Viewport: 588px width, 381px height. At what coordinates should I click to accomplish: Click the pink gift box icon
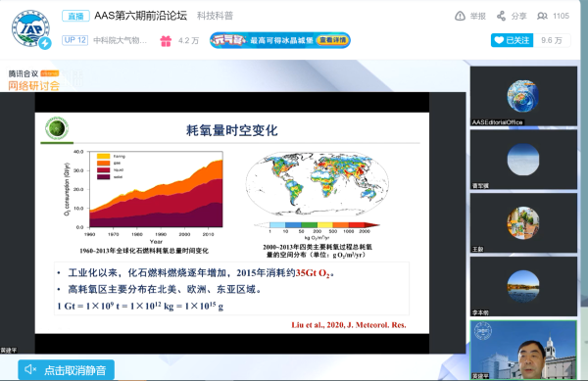(x=166, y=40)
